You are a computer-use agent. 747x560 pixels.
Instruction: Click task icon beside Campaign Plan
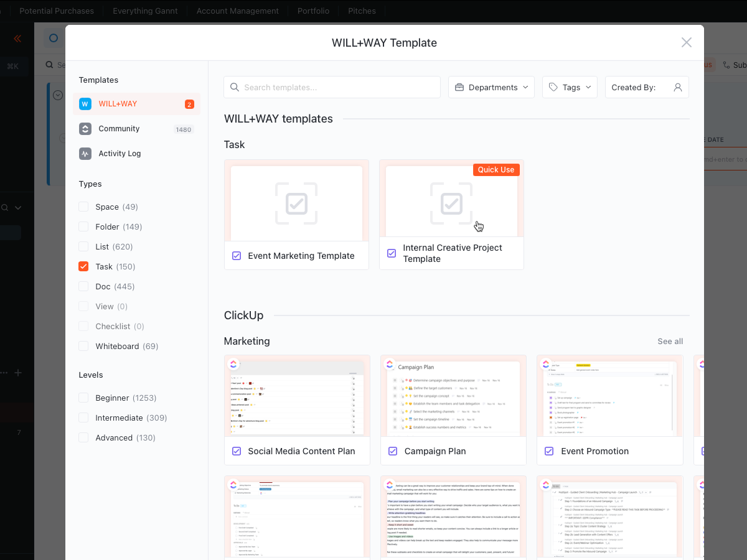[393, 451]
